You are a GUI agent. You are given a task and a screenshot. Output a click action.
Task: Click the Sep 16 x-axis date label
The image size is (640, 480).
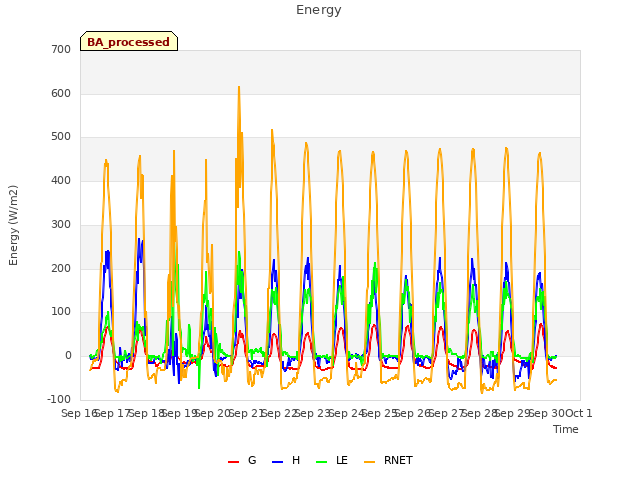[79, 413]
